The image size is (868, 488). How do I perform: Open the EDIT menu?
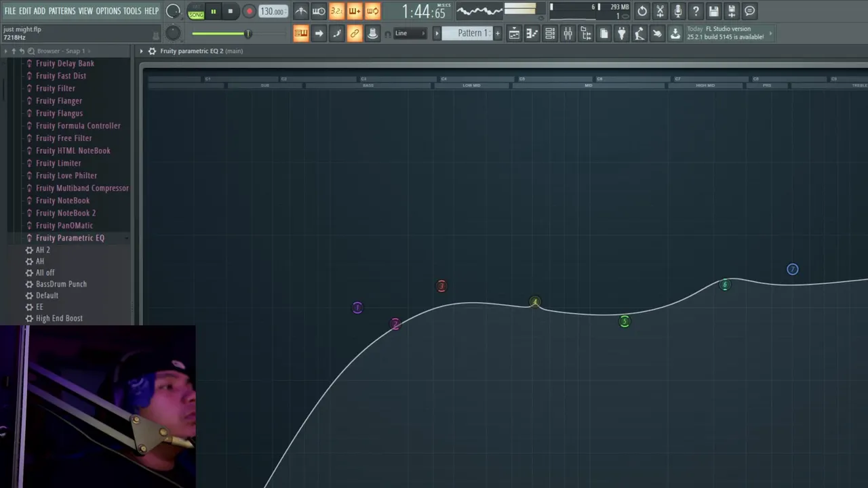25,11
